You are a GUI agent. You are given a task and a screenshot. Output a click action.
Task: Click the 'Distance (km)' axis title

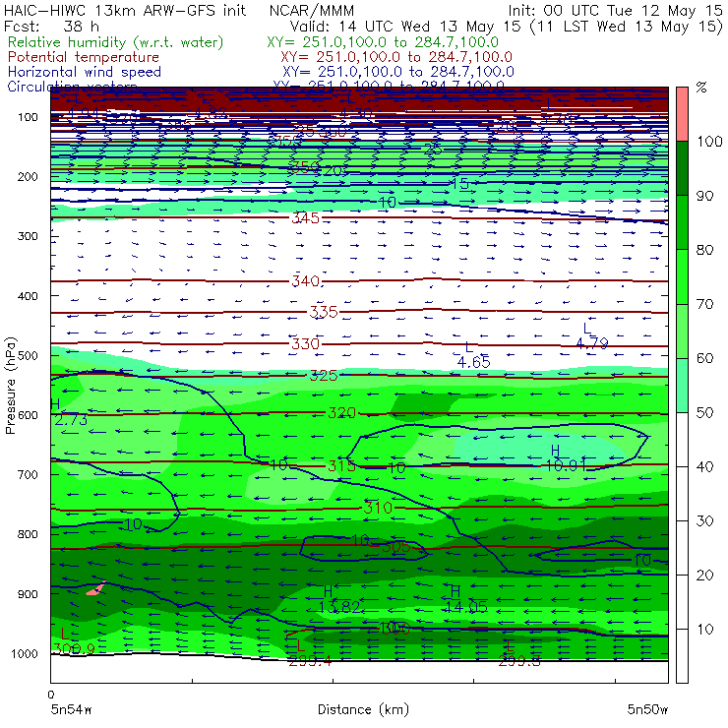[363, 709]
